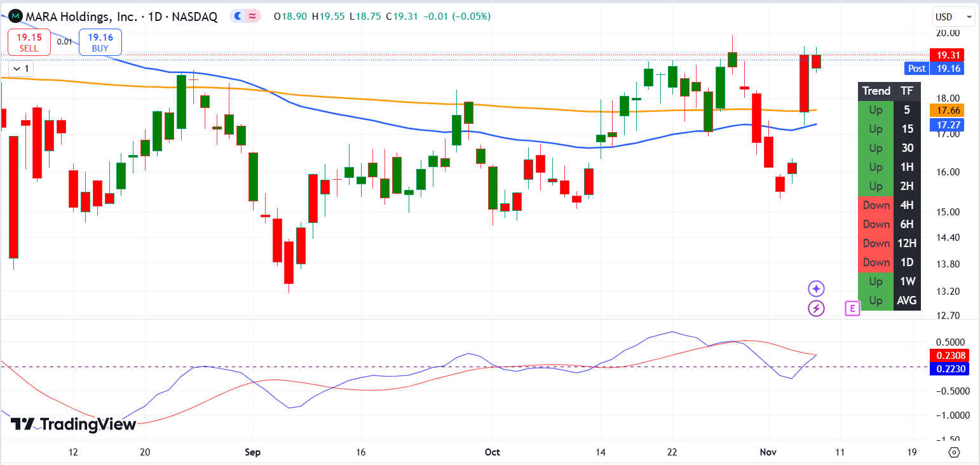Click the post-market moon session icon

238,17
